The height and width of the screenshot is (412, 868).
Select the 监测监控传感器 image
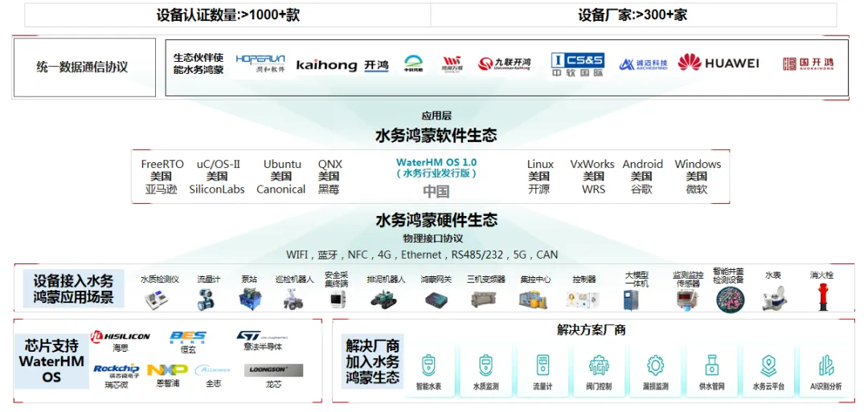pos(688,300)
